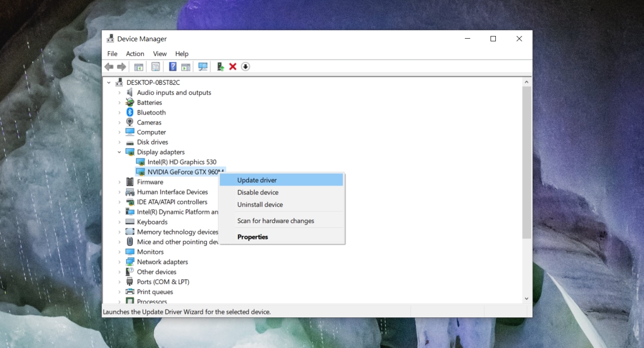The height and width of the screenshot is (348, 644).
Task: Click the Forward arrow toolbar icon
Action: [121, 67]
